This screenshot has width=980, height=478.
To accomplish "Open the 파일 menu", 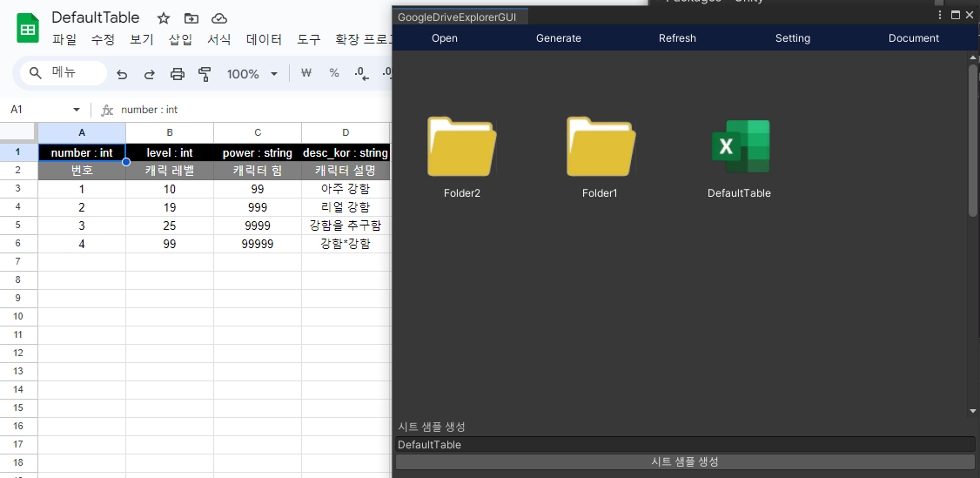I will tap(64, 39).
